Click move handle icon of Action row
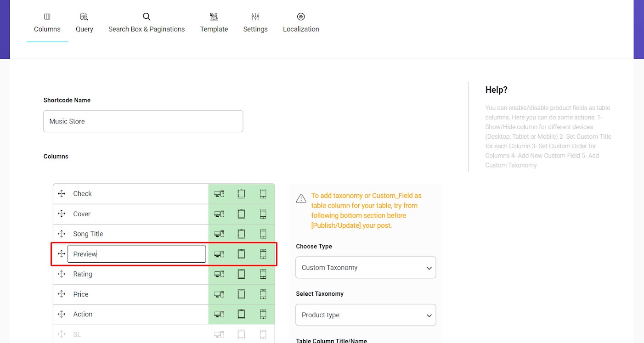Screen dimensions: 644x343 pyautogui.click(x=62, y=314)
